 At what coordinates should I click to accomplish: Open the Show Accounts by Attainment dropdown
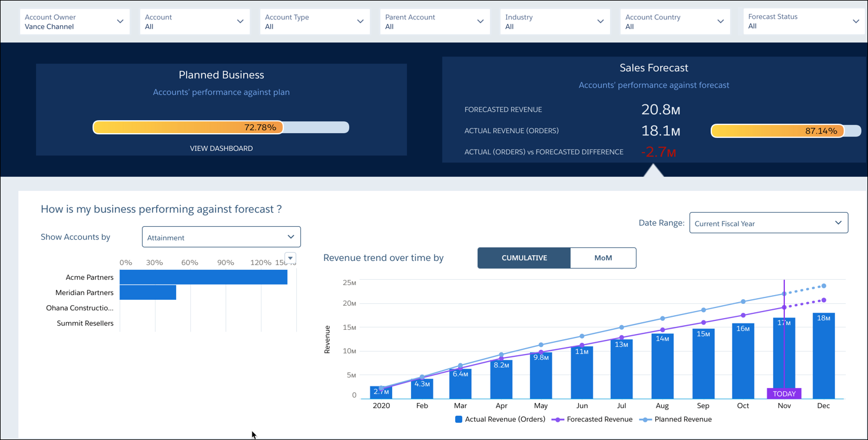pyautogui.click(x=221, y=237)
